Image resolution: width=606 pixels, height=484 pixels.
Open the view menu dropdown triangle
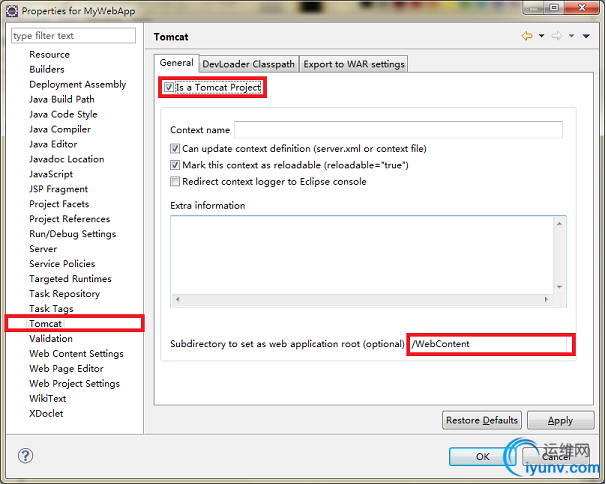pyautogui.click(x=586, y=36)
